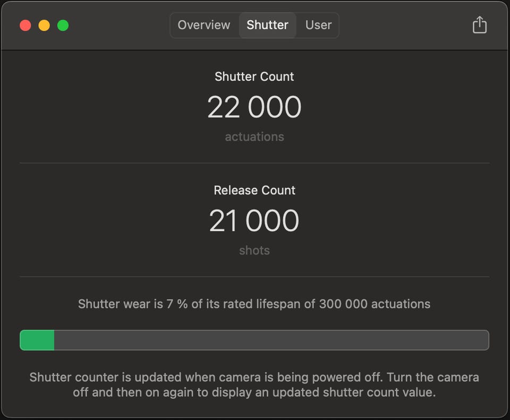
Task: Open the User tab
Action: [x=318, y=25]
